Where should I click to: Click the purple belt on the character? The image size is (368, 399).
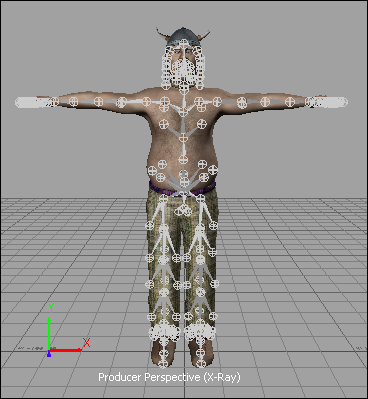pos(182,189)
